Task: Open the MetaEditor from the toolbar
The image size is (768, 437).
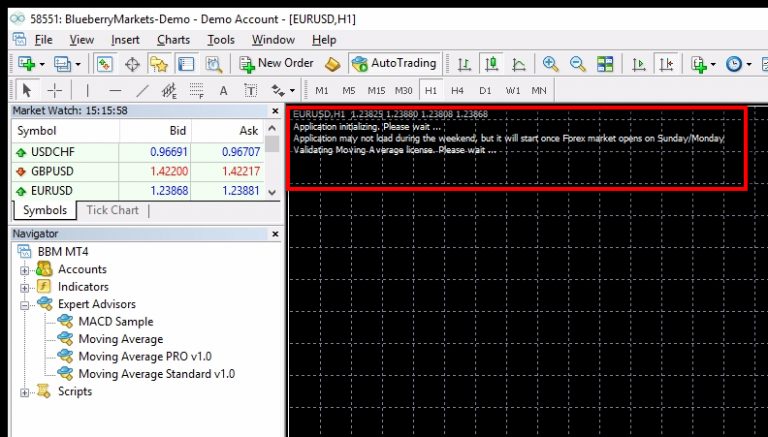Action: tap(333, 64)
